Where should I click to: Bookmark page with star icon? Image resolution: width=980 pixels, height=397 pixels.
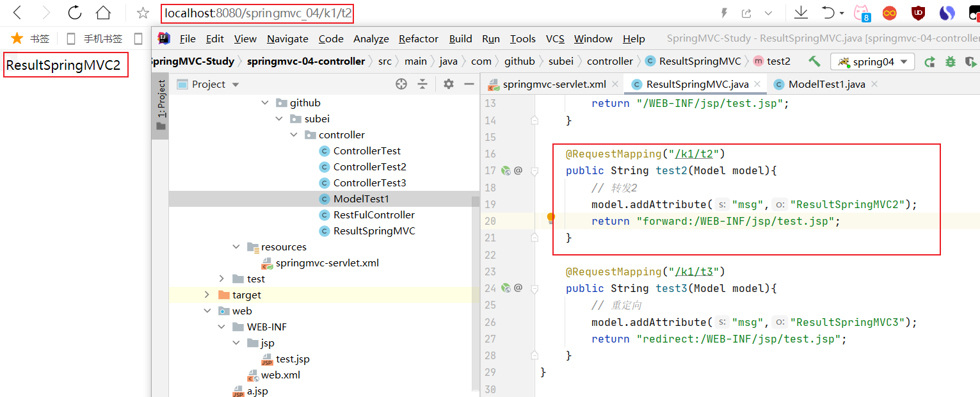(143, 13)
